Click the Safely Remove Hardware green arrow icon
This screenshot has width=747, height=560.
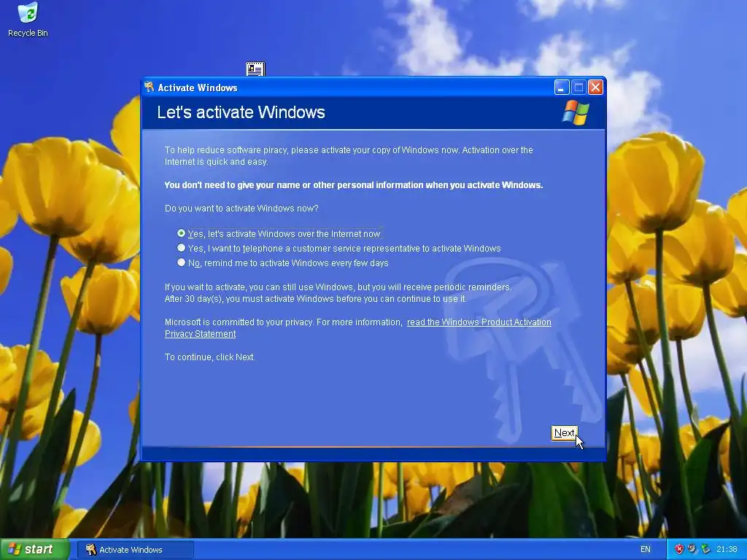pos(705,549)
